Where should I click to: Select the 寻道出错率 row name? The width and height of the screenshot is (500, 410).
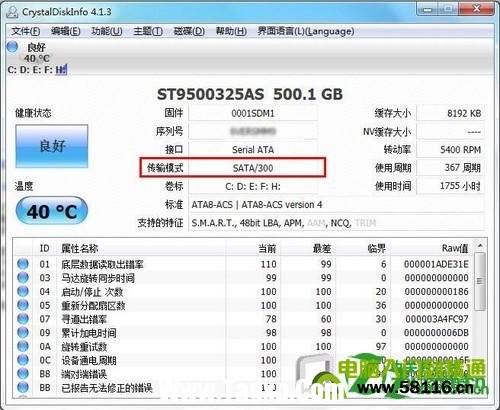[x=84, y=319]
